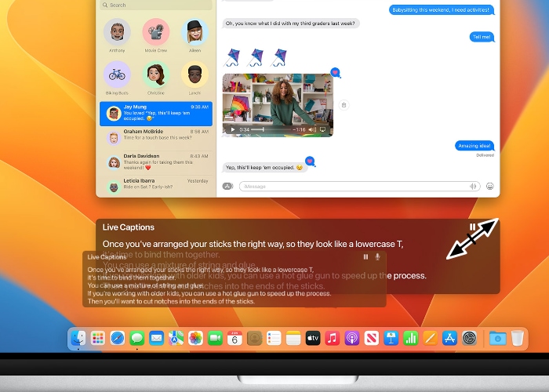Select the Jay Mung conversation
The image size is (549, 392).
click(x=155, y=114)
